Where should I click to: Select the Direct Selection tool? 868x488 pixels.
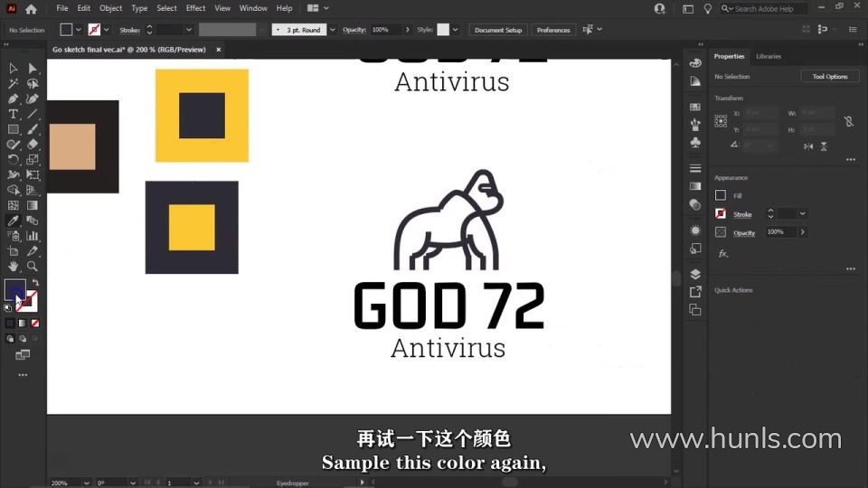click(33, 68)
